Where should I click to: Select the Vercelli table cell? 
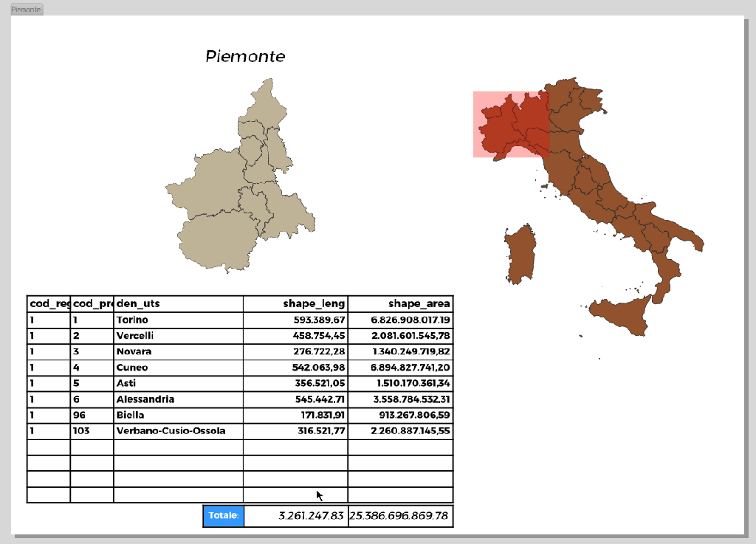coord(134,336)
